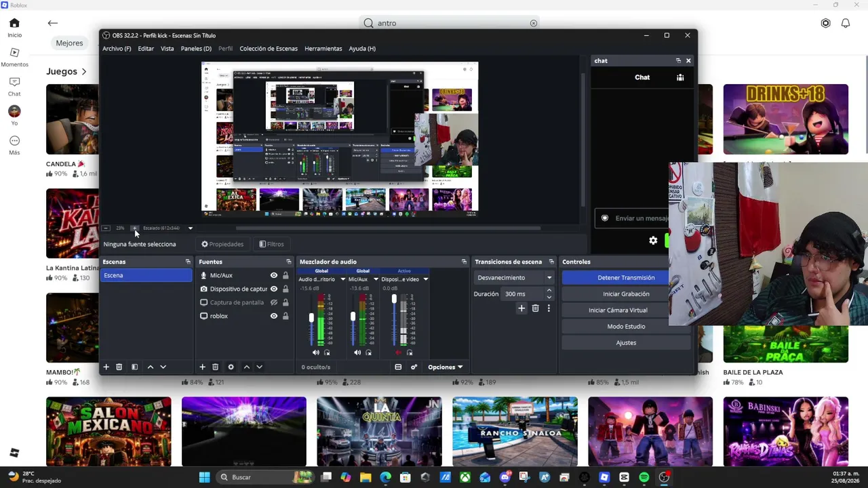The height and width of the screenshot is (488, 868).
Task: Open source properties gear in the Fuentes toolbar
Action: [231, 367]
